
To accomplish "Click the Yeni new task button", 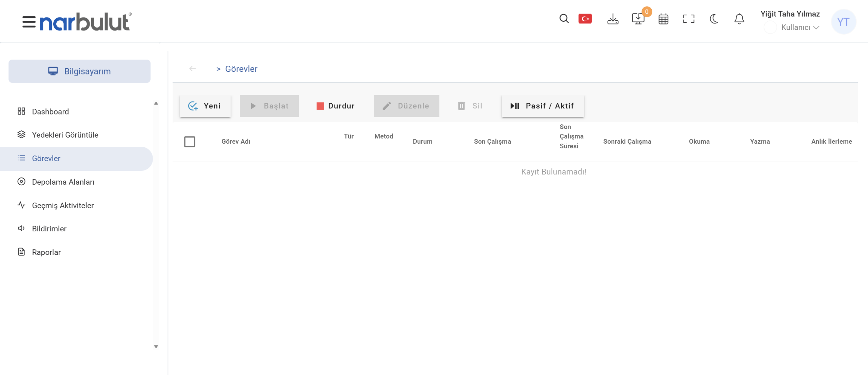I will click(205, 106).
